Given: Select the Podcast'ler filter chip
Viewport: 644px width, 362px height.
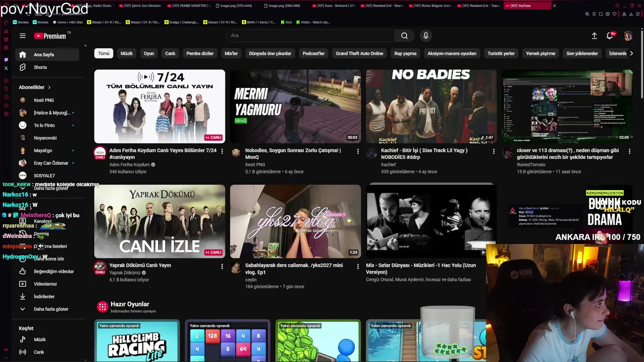Looking at the screenshot, I should (x=313, y=53).
